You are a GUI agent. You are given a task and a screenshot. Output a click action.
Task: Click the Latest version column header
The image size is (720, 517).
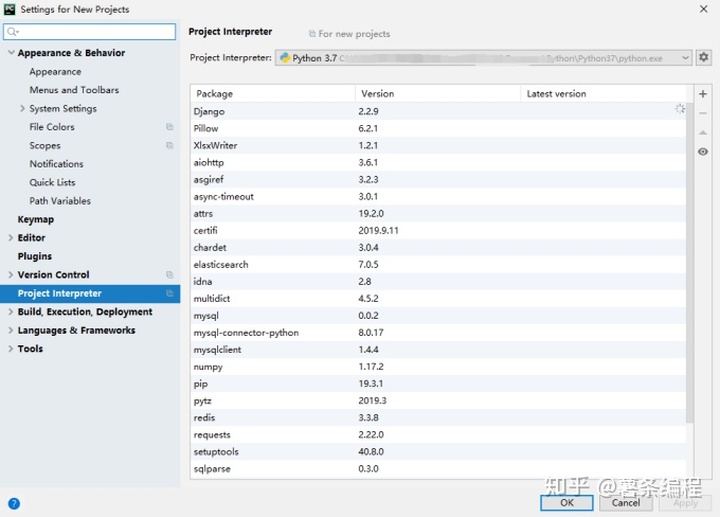coord(603,94)
